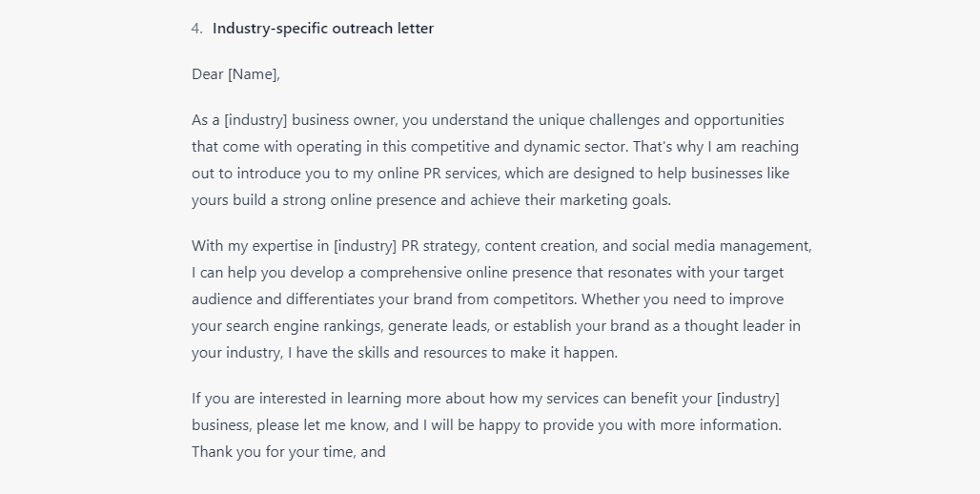Screen dimensions: 980x494
Task: Click the word 'differentiates' in the second paragraph
Action: [x=330, y=299]
